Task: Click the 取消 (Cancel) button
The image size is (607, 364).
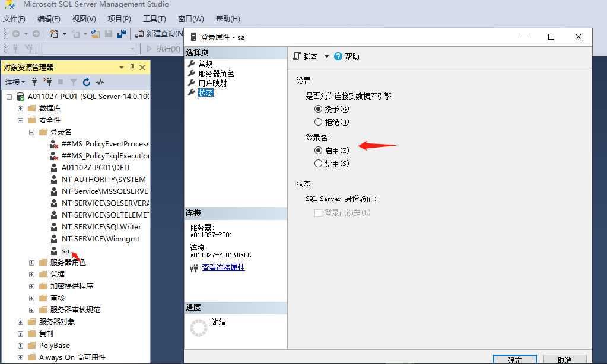Action: click(565, 359)
